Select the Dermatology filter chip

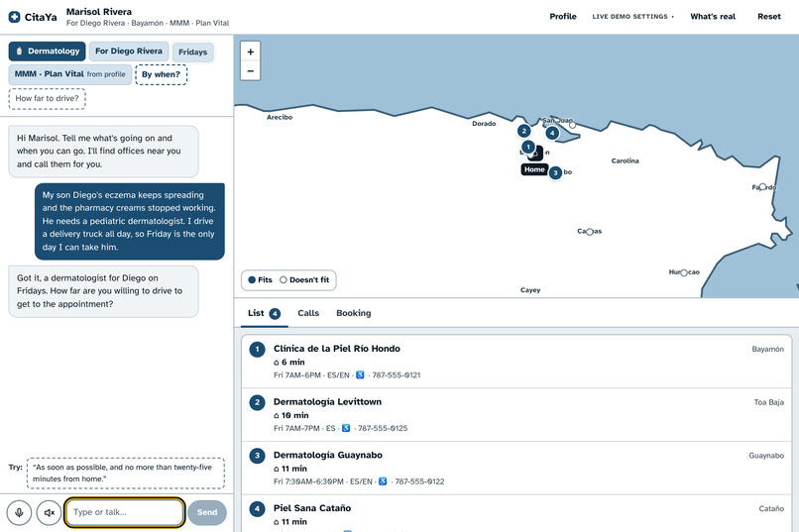click(x=47, y=52)
